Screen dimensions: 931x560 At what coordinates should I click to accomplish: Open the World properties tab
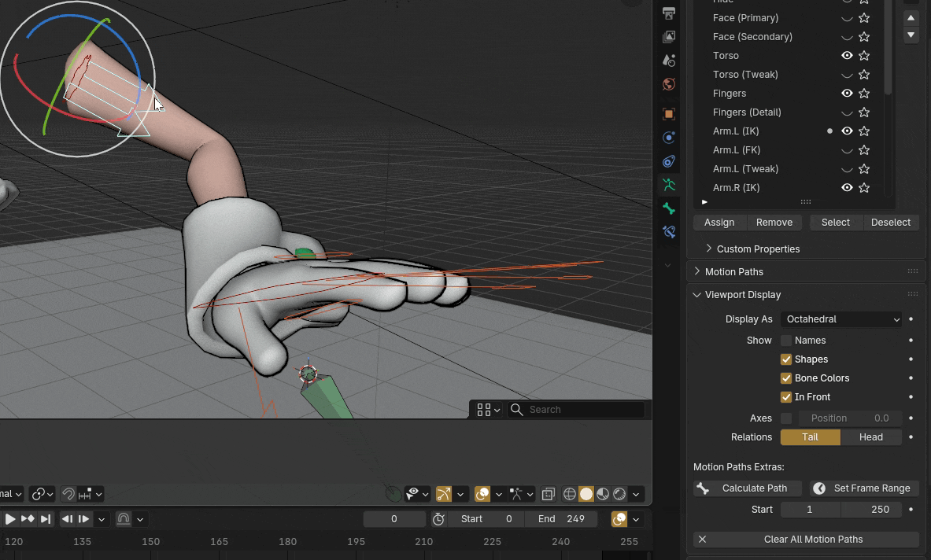(x=669, y=84)
